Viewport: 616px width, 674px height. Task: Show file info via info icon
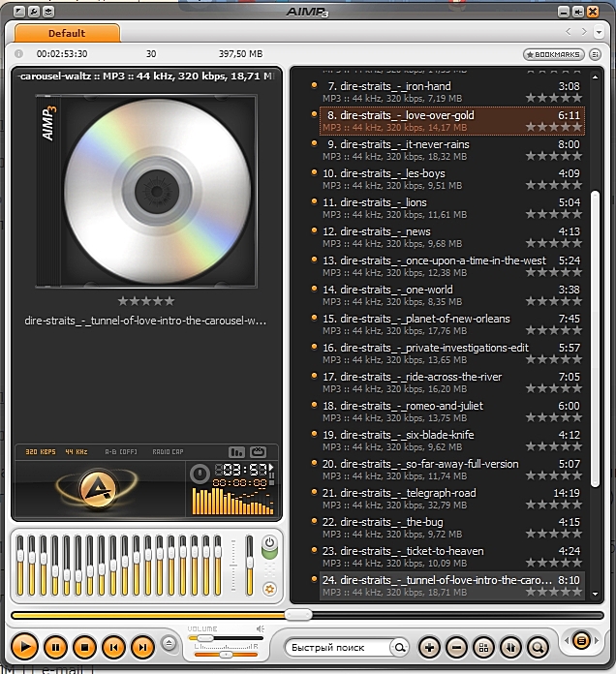click(x=18, y=53)
